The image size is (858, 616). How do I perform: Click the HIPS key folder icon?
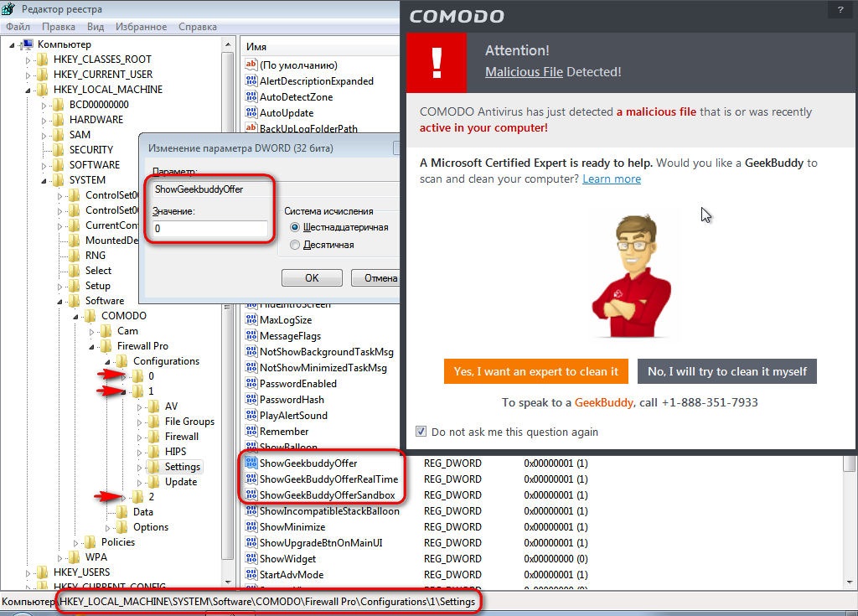[154, 452]
